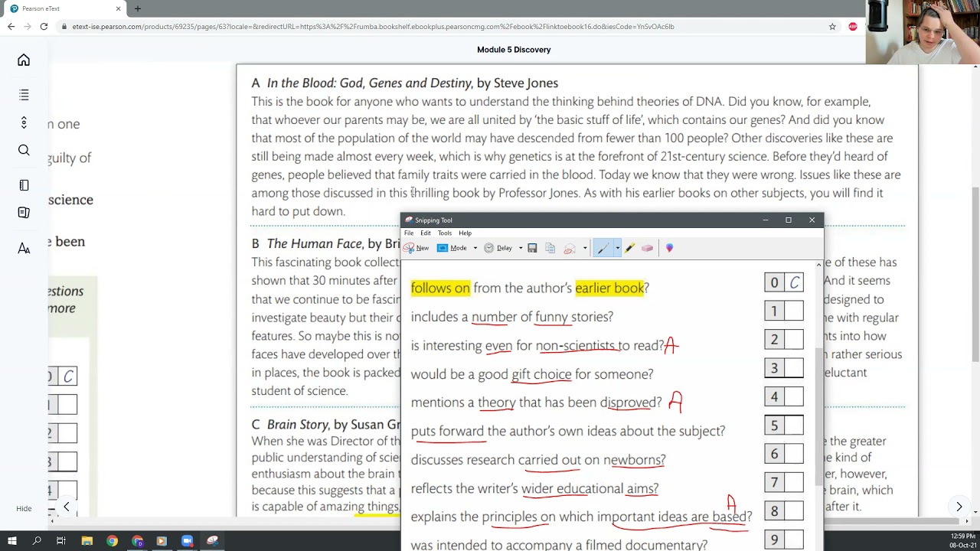Reload the Pearson eText page
The height and width of the screenshot is (551, 980).
tap(44, 26)
